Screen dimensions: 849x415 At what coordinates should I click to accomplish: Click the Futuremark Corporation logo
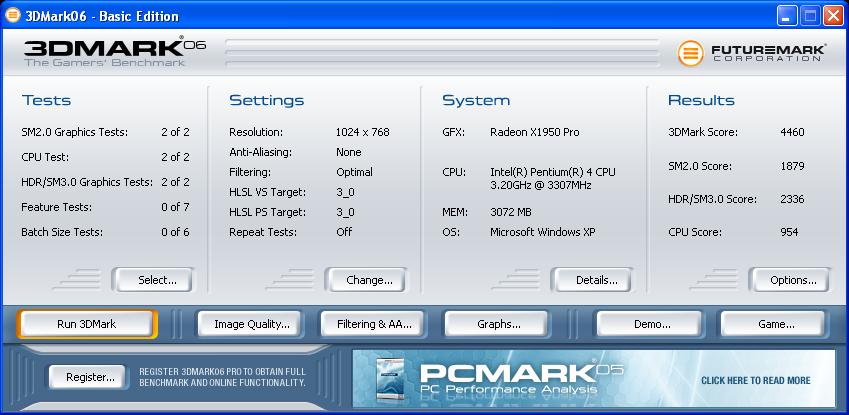coord(752,53)
